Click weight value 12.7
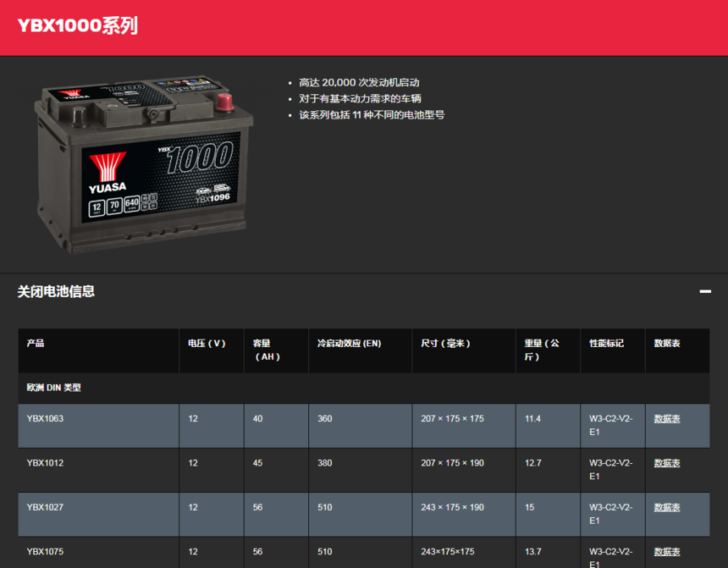 click(x=532, y=463)
